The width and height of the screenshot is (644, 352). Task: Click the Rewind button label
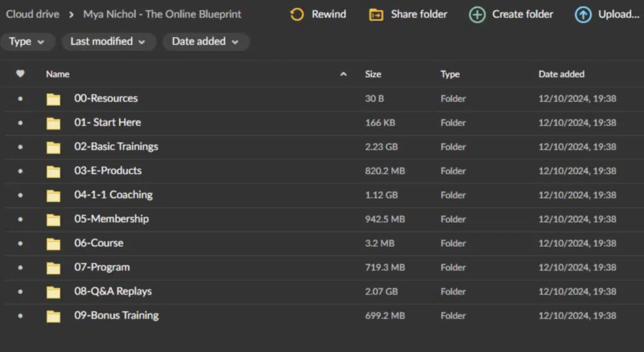tap(328, 14)
